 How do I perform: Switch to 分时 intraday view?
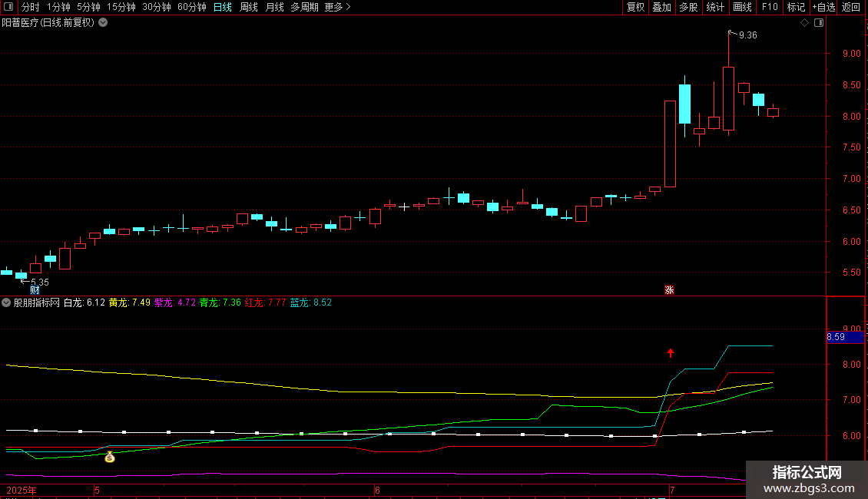point(31,7)
